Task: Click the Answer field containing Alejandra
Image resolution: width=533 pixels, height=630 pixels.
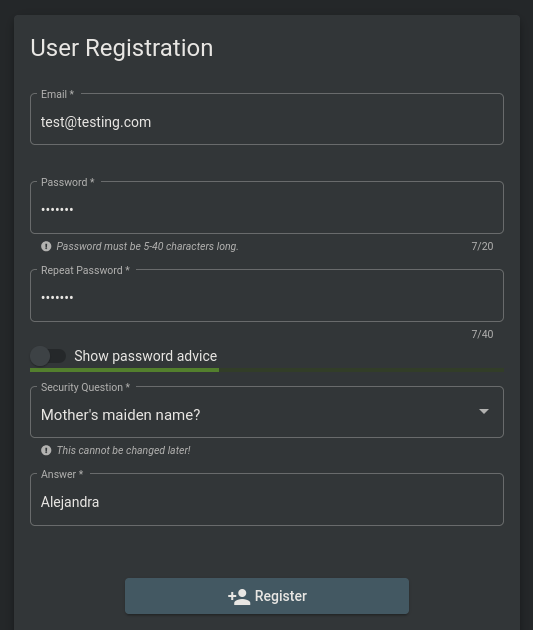Action: pos(267,499)
